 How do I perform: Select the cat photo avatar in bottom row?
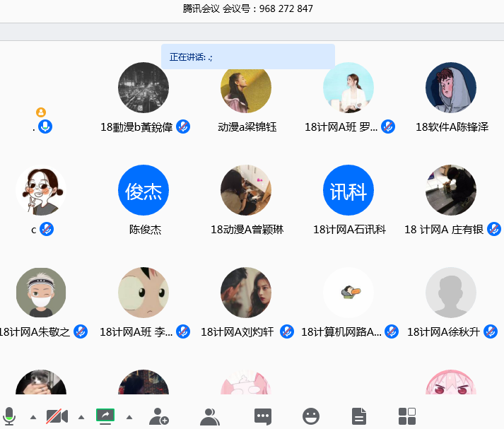(x=41, y=382)
